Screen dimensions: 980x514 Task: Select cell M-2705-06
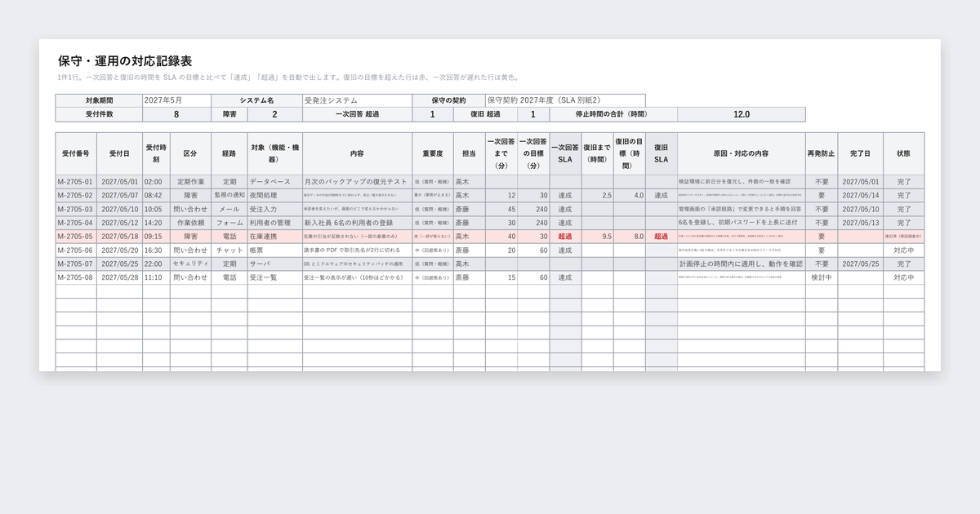[76, 250]
